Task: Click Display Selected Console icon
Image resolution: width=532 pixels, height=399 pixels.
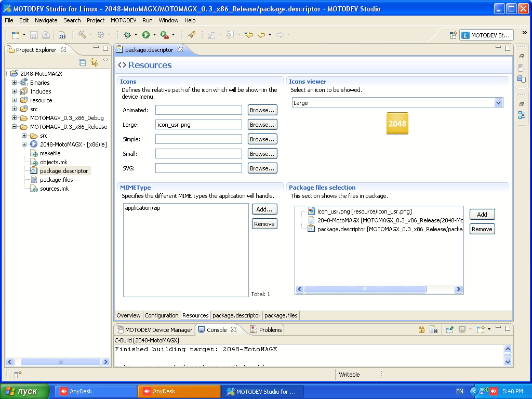Action: click(462, 329)
